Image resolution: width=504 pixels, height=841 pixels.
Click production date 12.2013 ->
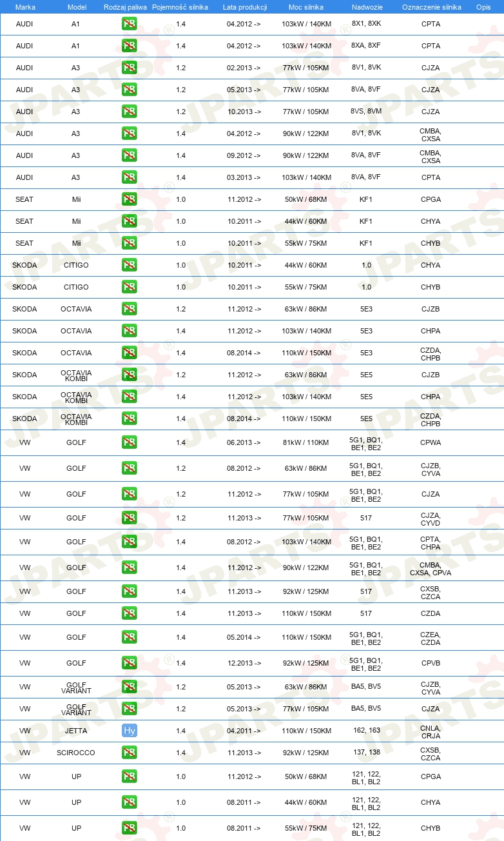pyautogui.click(x=244, y=663)
